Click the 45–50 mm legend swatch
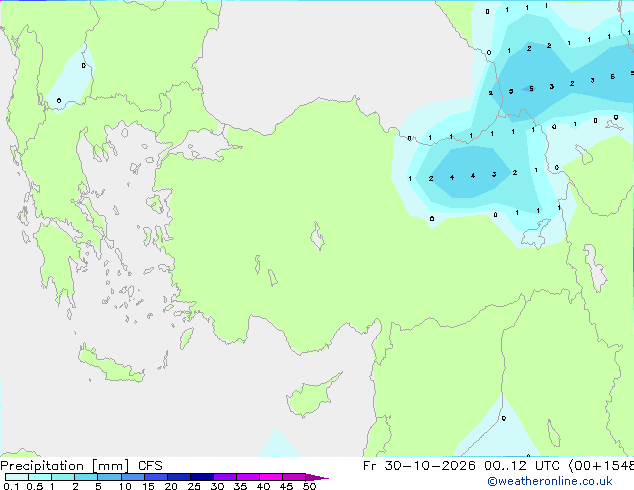 [x=294, y=477]
